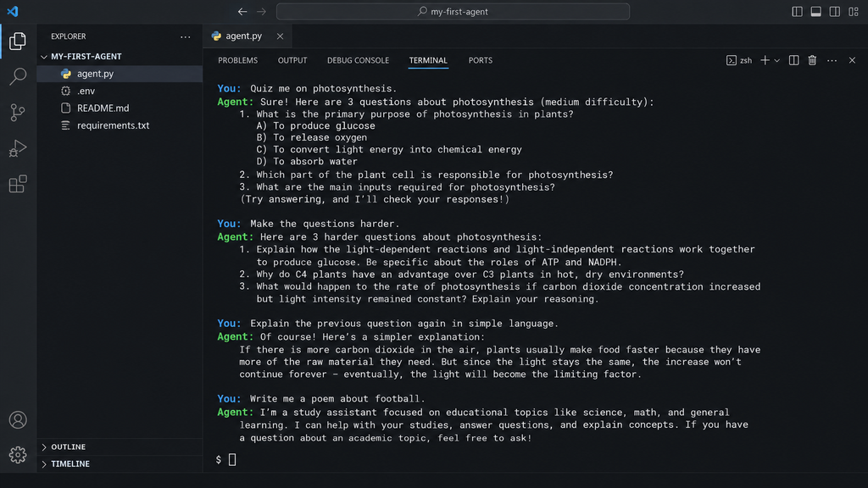Click answer 'A) To produce glucose'
This screenshot has width=868, height=488.
[x=315, y=125]
